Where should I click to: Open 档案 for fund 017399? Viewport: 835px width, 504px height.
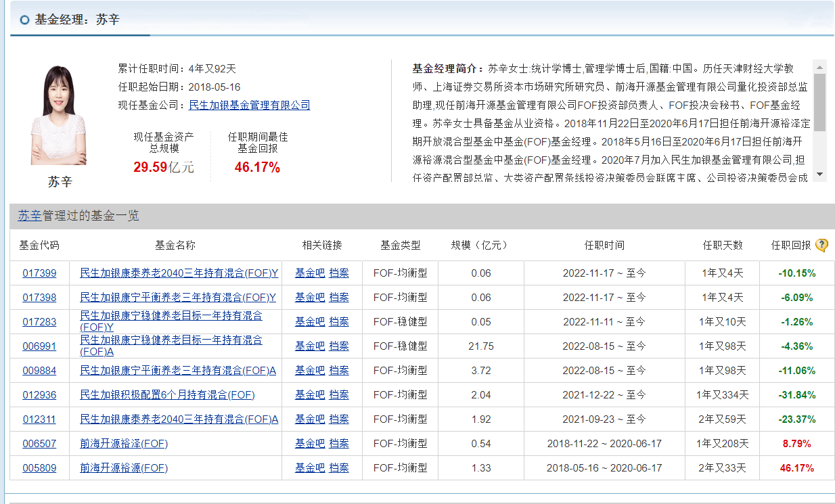(339, 273)
